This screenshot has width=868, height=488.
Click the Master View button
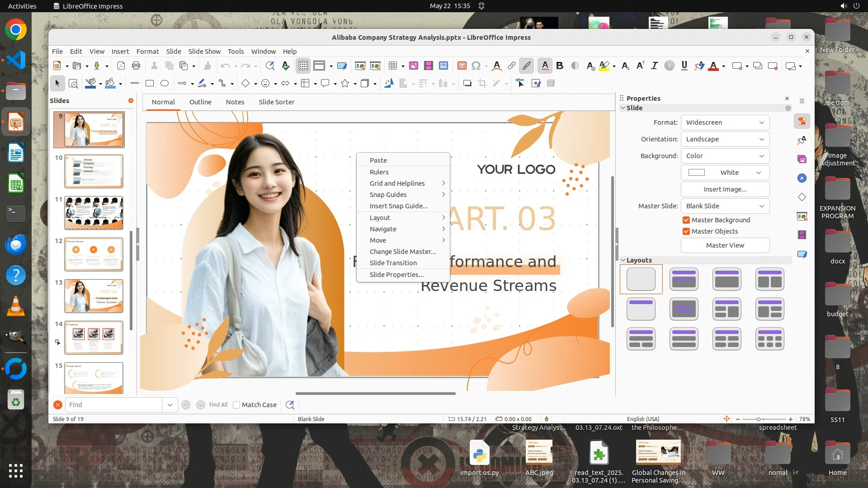[725, 245]
